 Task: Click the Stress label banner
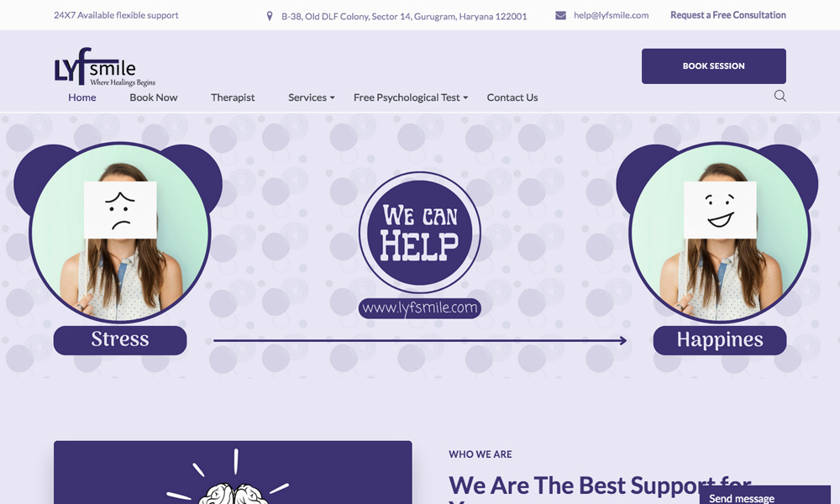(x=120, y=340)
